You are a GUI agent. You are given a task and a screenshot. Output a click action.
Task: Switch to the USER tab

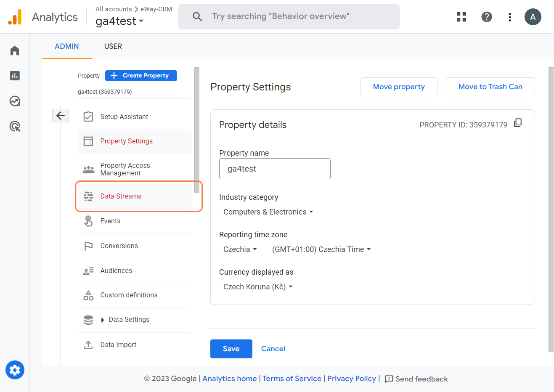[x=113, y=46]
